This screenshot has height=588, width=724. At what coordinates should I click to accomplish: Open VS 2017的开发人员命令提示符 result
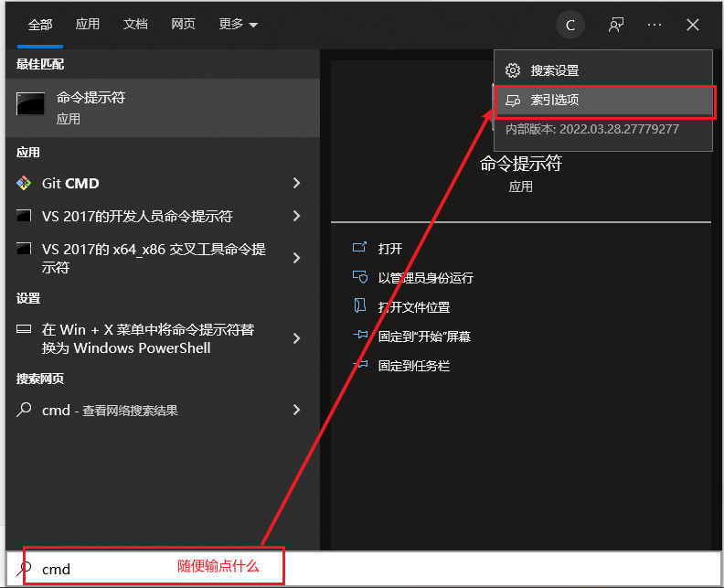163,216
